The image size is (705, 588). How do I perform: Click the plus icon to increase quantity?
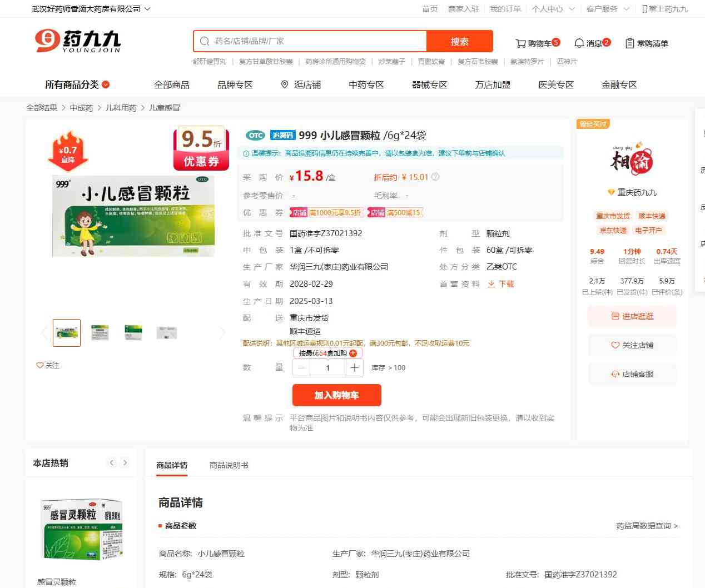coord(354,368)
